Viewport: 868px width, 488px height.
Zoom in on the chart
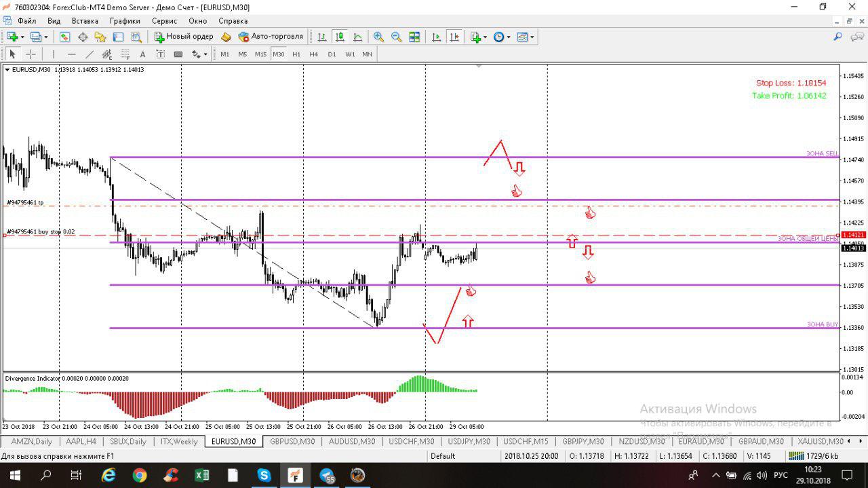point(378,37)
